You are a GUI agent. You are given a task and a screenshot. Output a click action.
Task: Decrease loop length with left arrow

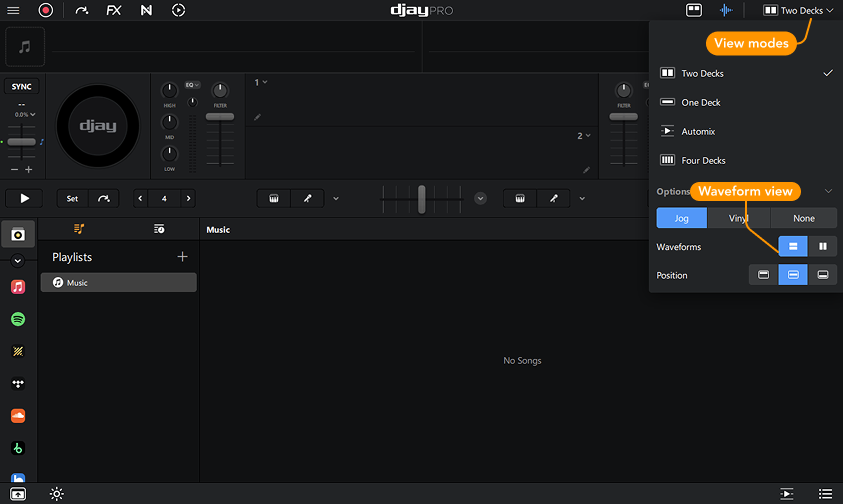[x=140, y=198]
